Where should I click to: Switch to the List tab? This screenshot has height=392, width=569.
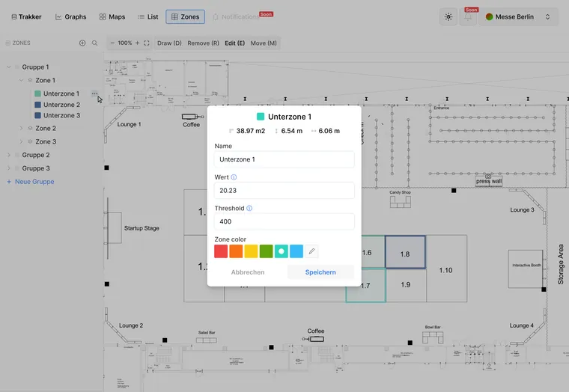coord(148,16)
